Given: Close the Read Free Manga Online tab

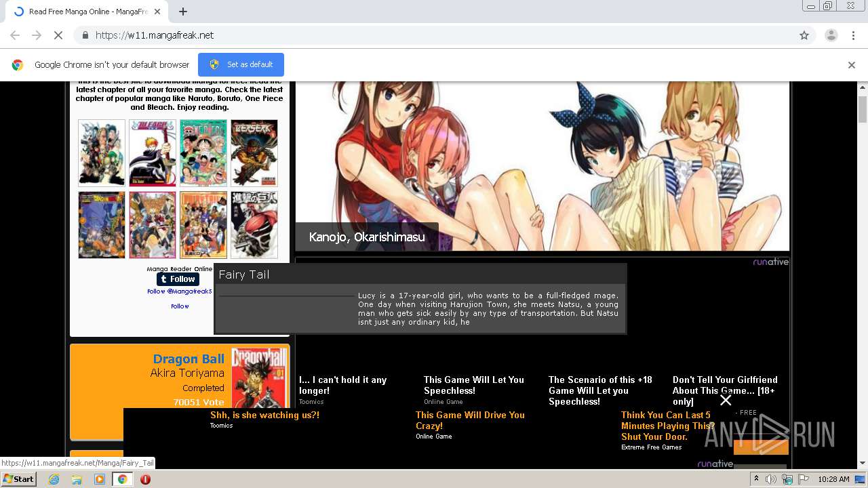Looking at the screenshot, I should 157,12.
